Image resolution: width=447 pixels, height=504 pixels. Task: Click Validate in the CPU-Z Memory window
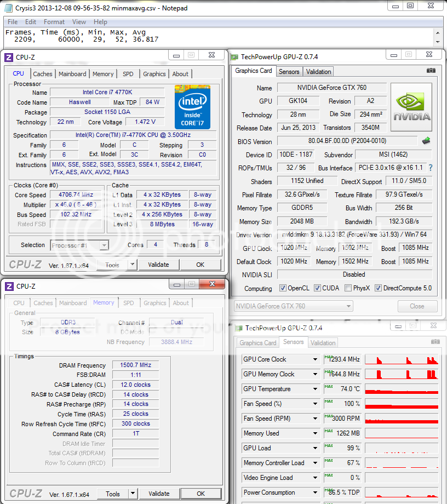[x=159, y=494]
